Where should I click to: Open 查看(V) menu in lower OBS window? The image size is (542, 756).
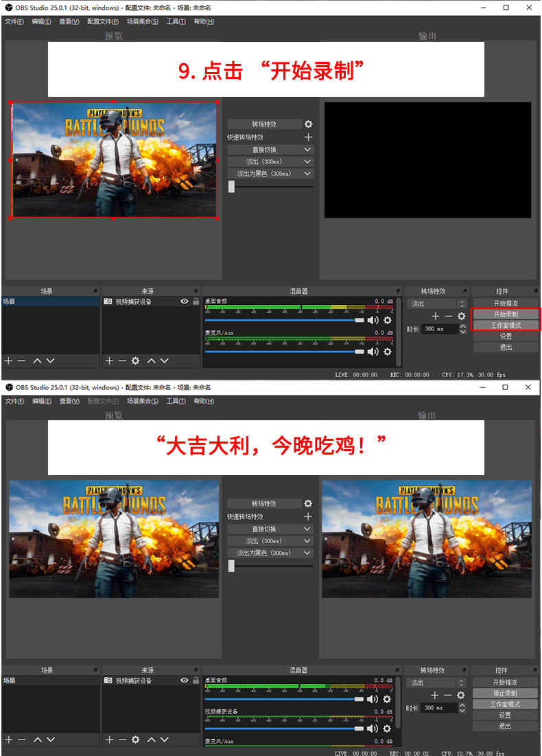69,401
